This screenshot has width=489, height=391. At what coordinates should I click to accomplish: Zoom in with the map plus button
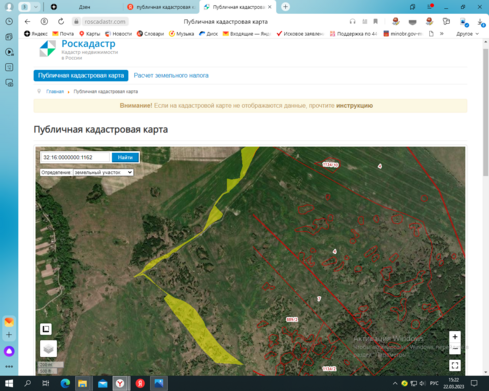pyautogui.click(x=455, y=337)
